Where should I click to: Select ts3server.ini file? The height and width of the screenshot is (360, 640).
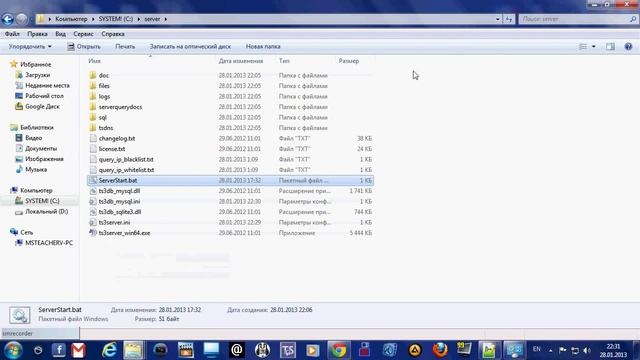point(114,222)
